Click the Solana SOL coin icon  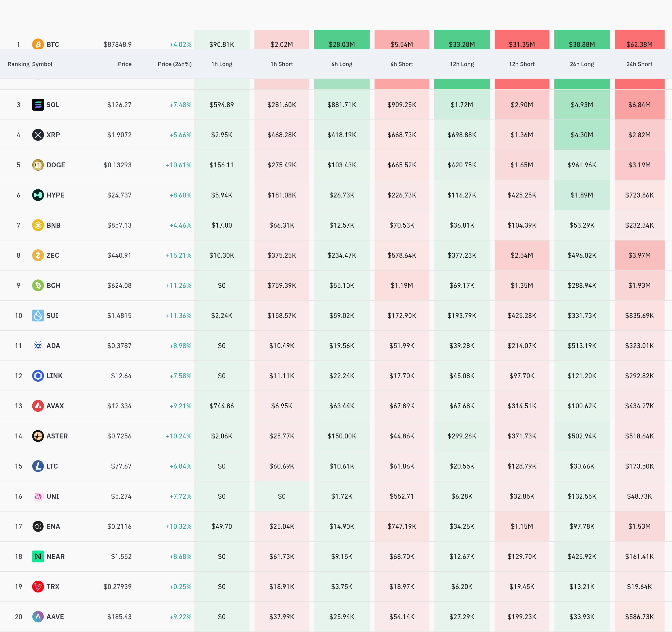(x=38, y=105)
